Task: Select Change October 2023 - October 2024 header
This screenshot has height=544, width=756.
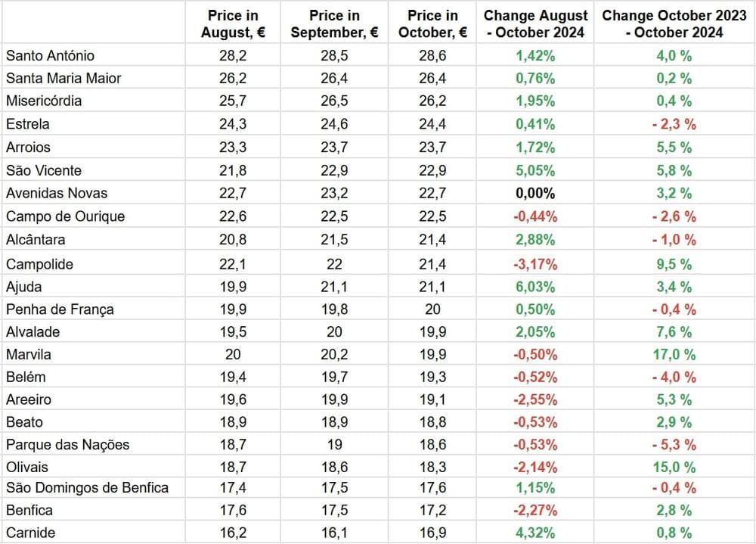Action: [674, 23]
